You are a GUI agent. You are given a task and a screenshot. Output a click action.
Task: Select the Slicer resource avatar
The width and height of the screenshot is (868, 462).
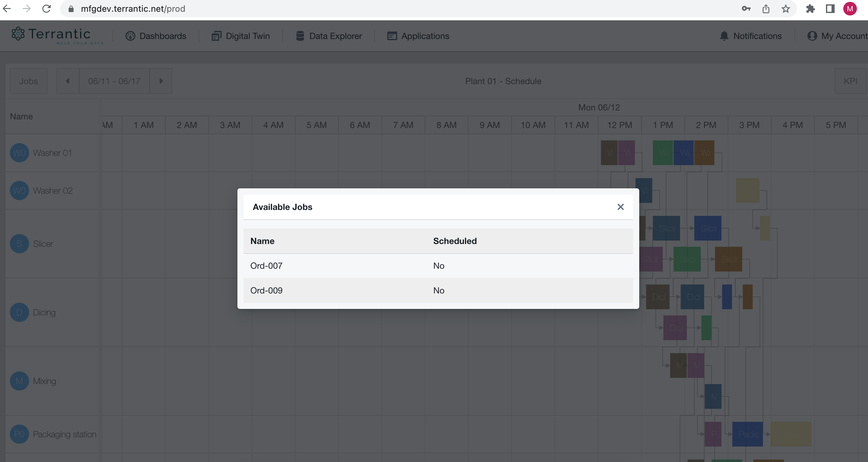click(x=19, y=244)
